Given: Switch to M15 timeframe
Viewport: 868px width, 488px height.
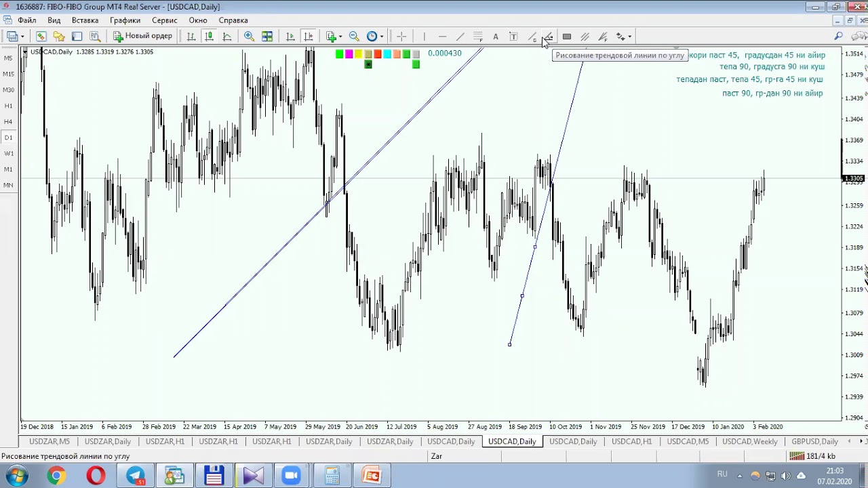Looking at the screenshot, I should coord(8,74).
